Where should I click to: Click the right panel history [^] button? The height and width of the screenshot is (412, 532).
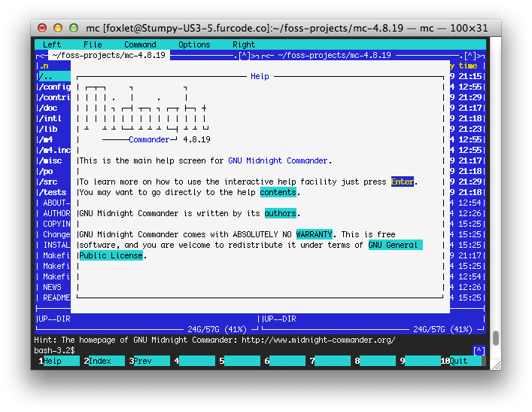pyautogui.click(x=470, y=56)
